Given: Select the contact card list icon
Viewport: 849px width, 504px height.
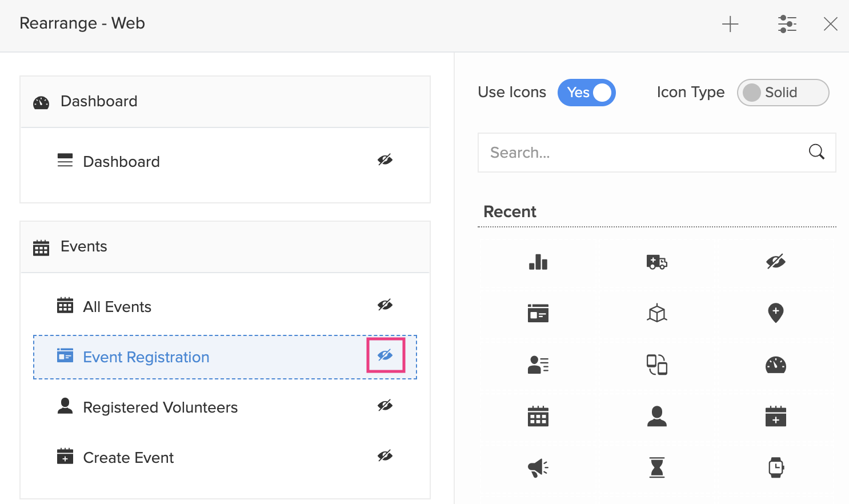Looking at the screenshot, I should pos(538,365).
